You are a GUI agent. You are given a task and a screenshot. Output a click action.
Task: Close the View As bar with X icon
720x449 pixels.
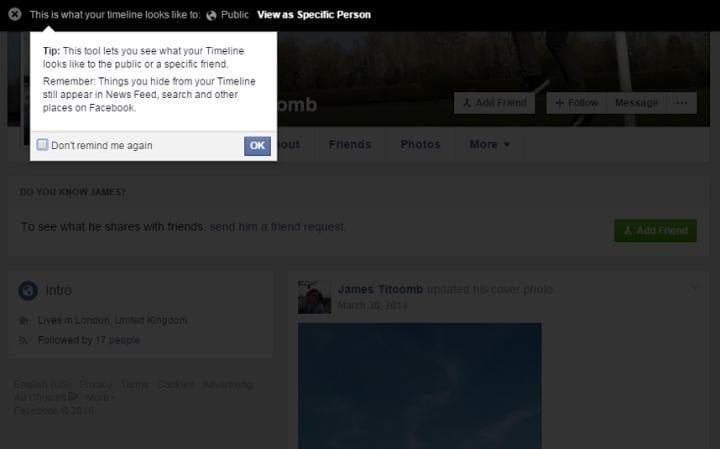click(x=15, y=14)
